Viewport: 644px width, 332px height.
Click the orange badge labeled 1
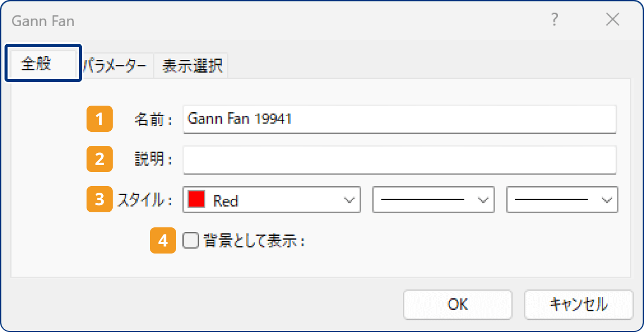(x=99, y=119)
